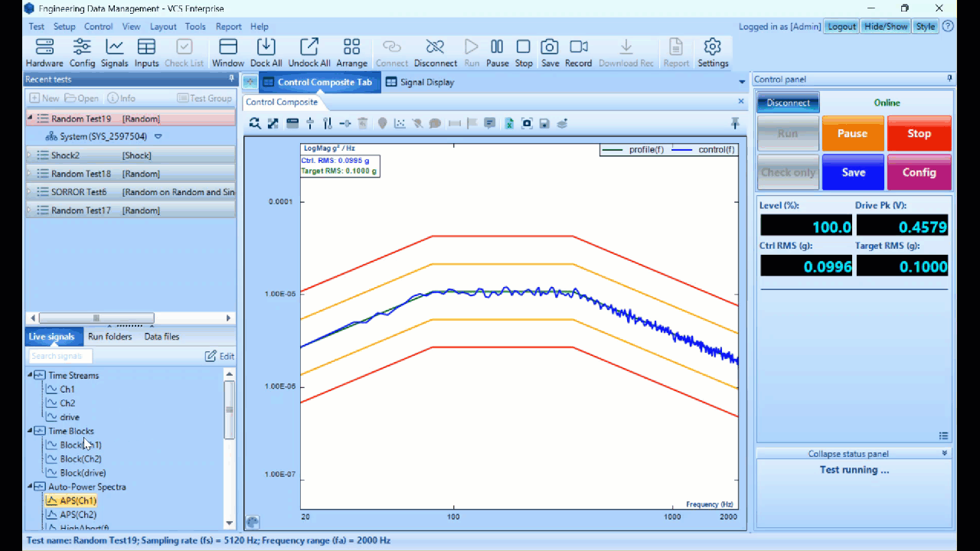Toggle pin on Control panel
The image size is (980, 551).
949,79
